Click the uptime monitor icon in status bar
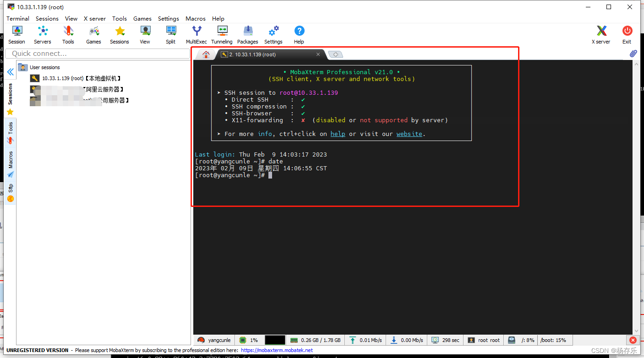The height and width of the screenshot is (358, 644). 435,340
